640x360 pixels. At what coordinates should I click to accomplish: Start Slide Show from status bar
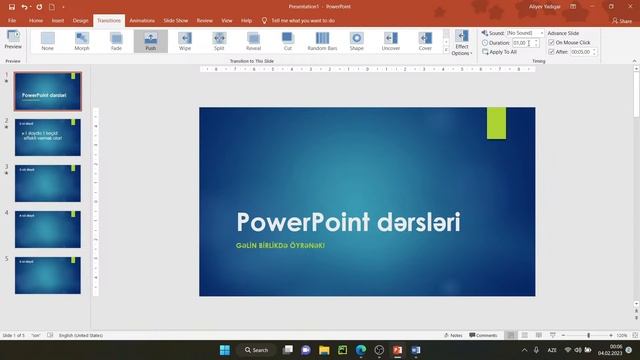pos(553,335)
